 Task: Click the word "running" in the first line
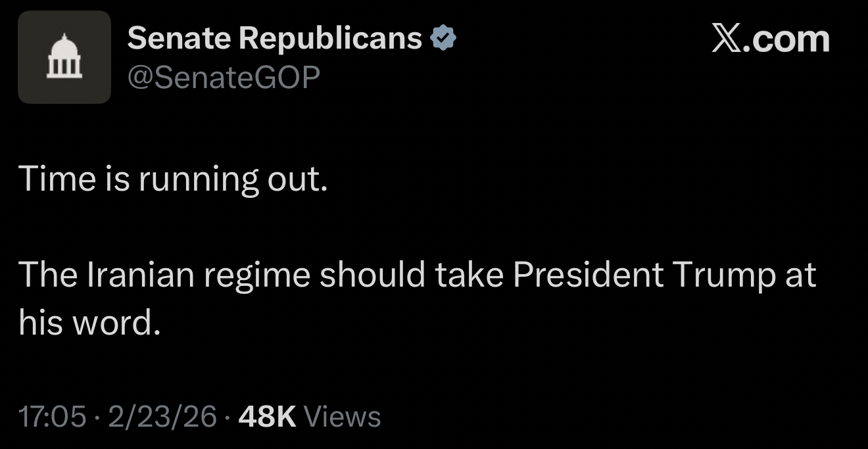pyautogui.click(x=198, y=179)
